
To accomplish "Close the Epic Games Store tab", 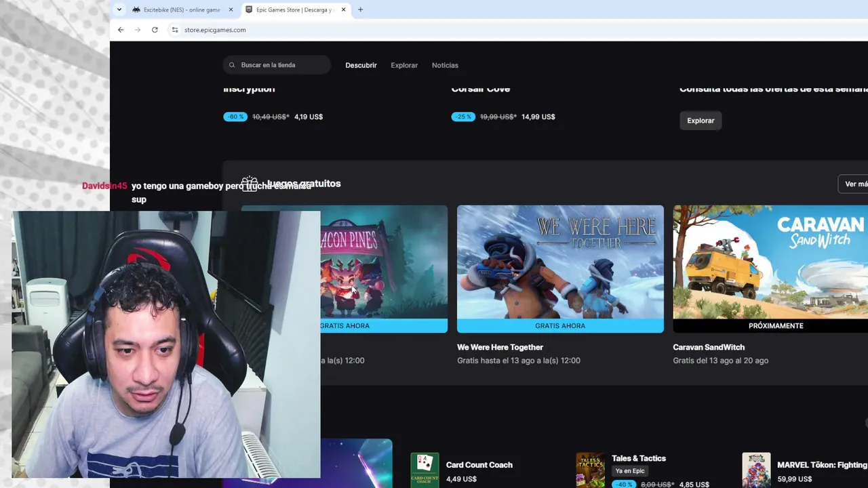I will (343, 9).
